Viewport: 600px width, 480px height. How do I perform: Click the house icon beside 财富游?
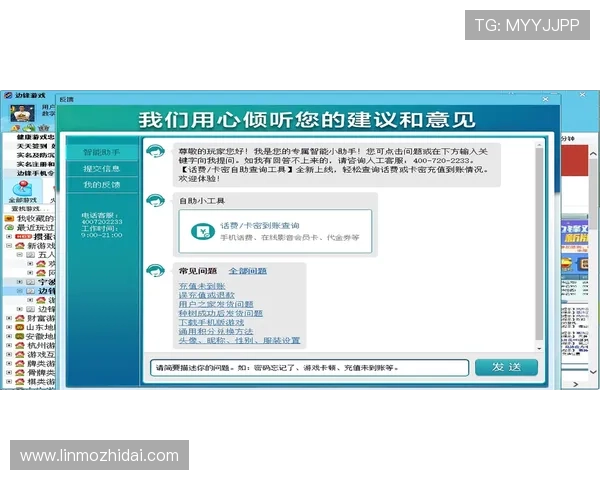pos(20,318)
